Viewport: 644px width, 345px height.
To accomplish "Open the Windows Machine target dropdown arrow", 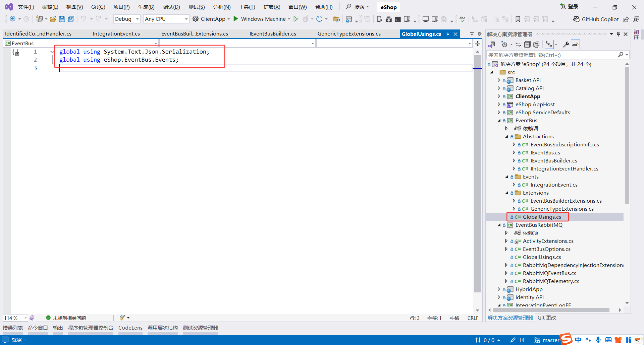I will click(289, 19).
